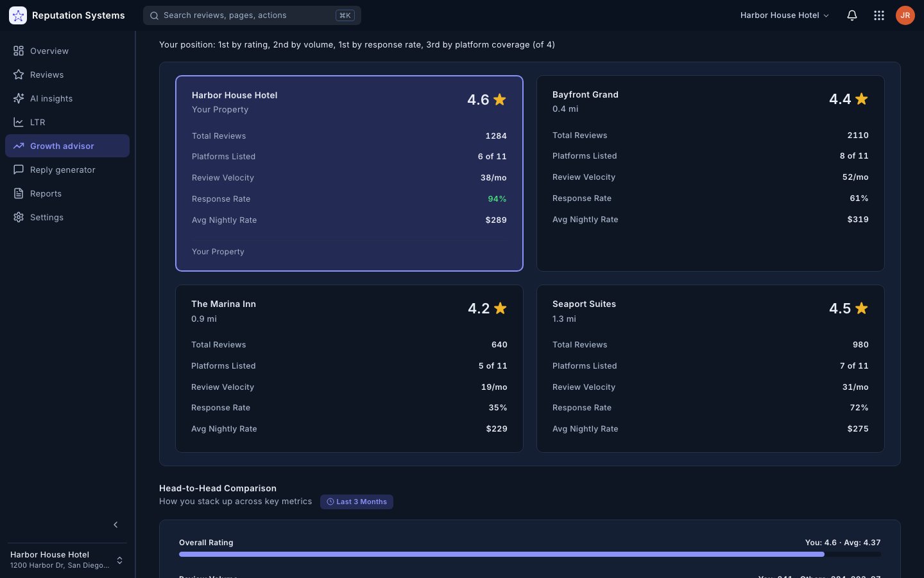Click the Seaport Suites rating star

pyautogui.click(x=862, y=308)
